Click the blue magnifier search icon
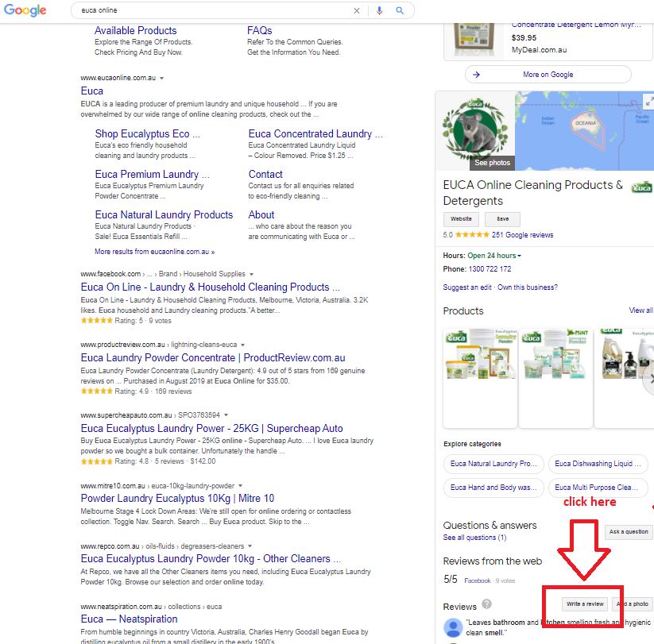This screenshot has width=654, height=644. click(x=400, y=11)
